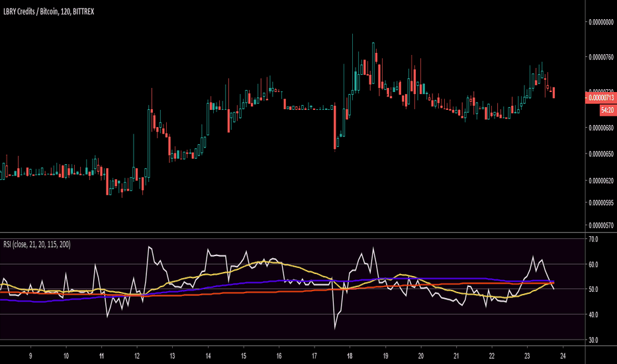
Task: Click the 0.00000570 price axis label
Action: (x=601, y=226)
